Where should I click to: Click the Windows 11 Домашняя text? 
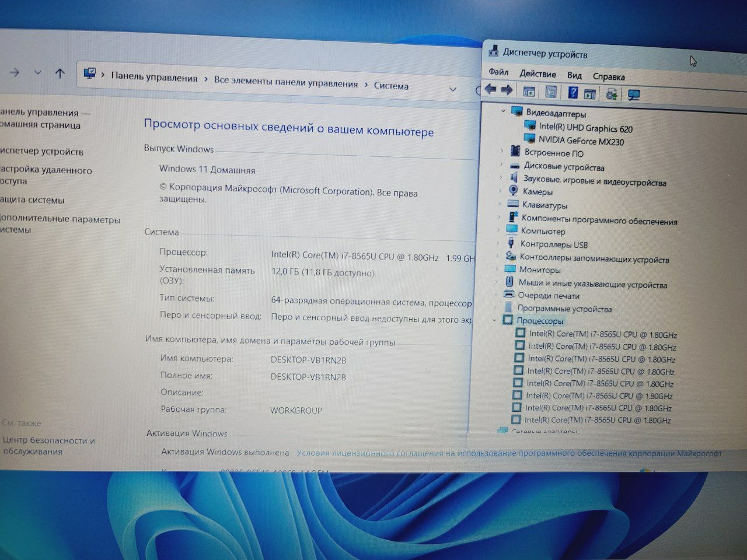click(x=207, y=169)
